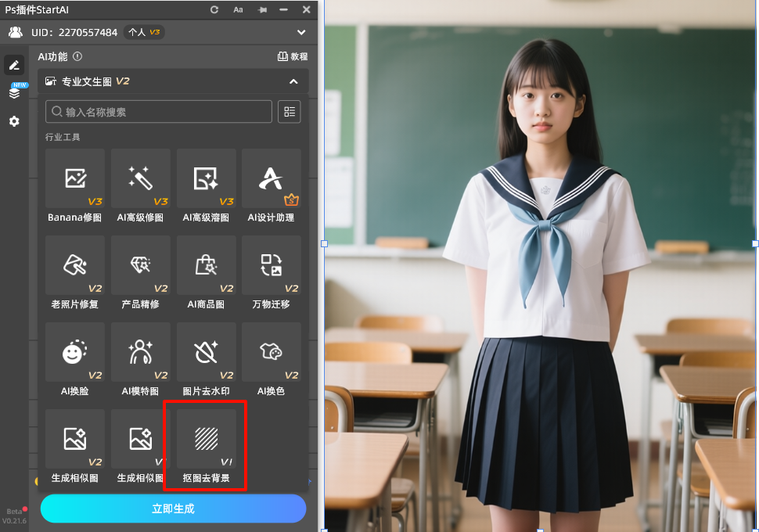Open the layers tab in sidebar

point(14,92)
